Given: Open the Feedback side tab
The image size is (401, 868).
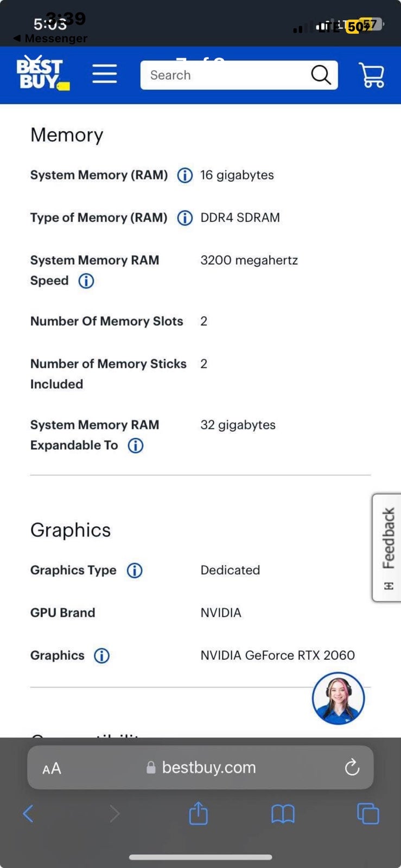Looking at the screenshot, I should (387, 548).
